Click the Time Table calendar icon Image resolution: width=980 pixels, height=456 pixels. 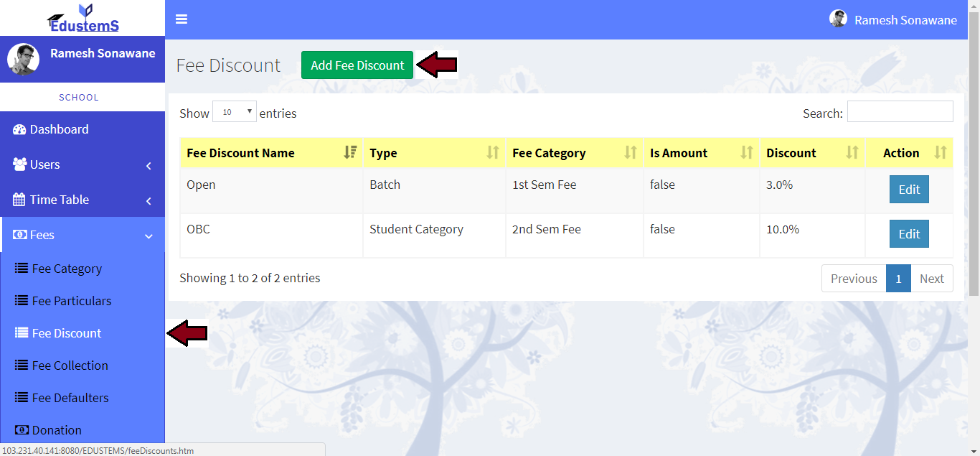[x=19, y=200]
